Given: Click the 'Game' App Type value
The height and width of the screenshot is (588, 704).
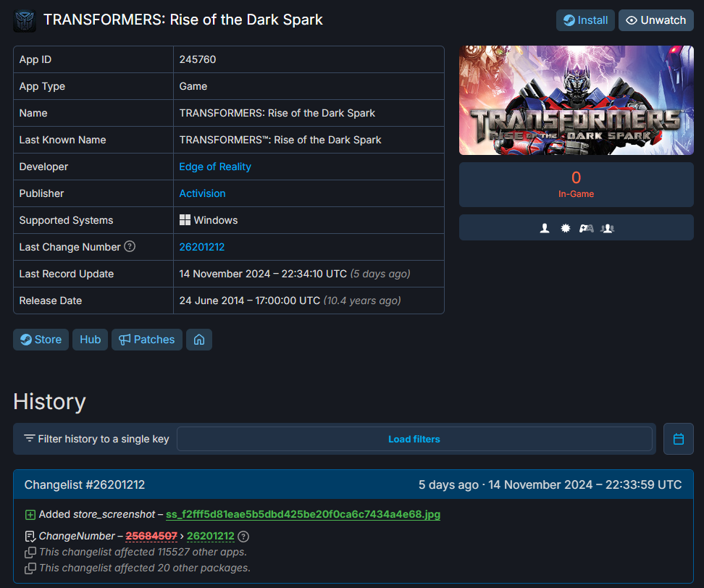Looking at the screenshot, I should 193,86.
